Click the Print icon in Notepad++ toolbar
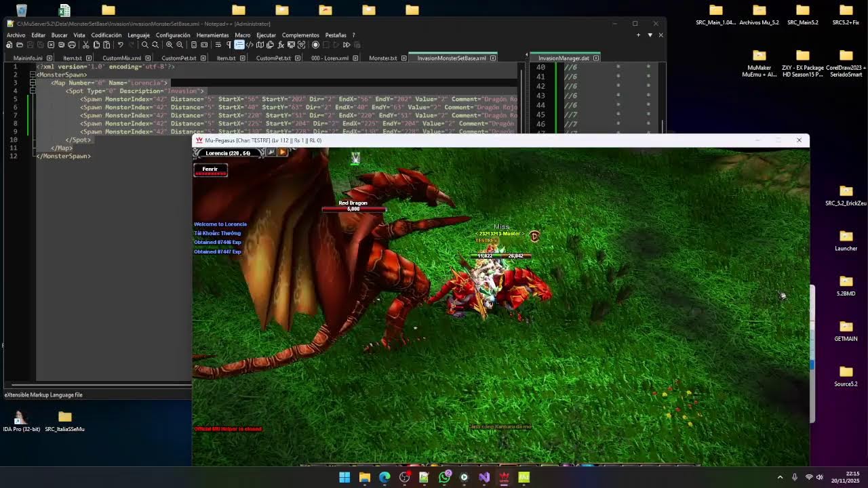The image size is (868, 488). pos(72,45)
